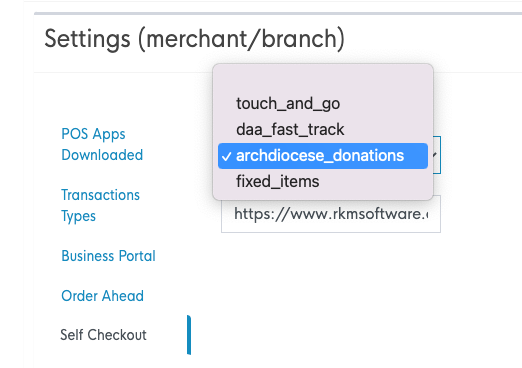Click the word Downloaded in sidebar

pyautogui.click(x=102, y=155)
